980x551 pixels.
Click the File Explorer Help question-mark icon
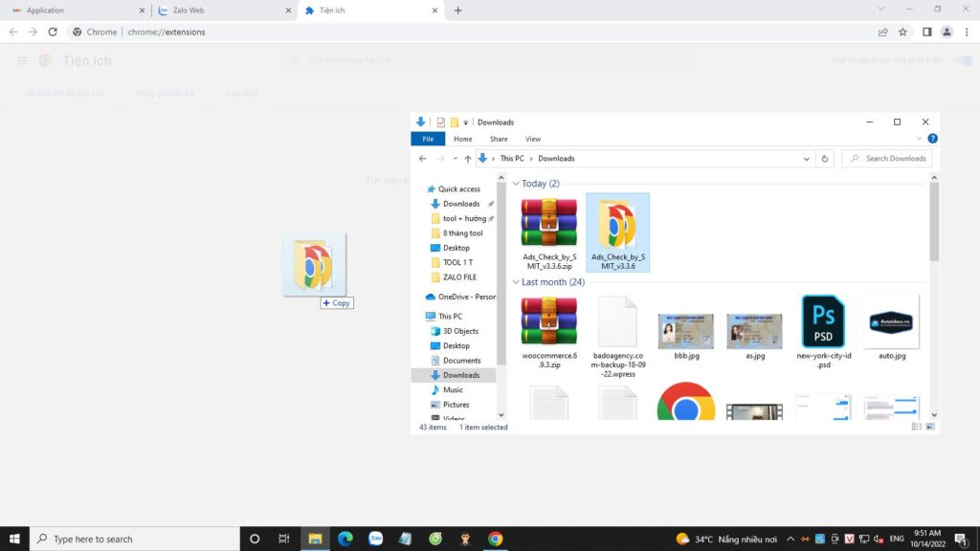pyautogui.click(x=932, y=139)
